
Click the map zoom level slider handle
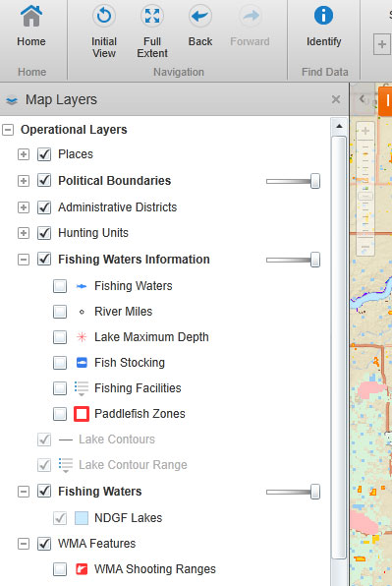pos(365,197)
